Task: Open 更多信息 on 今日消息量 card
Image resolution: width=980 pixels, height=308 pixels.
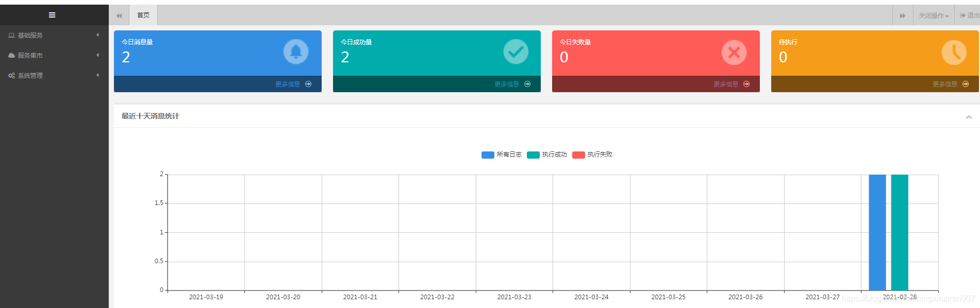Action: tap(288, 84)
